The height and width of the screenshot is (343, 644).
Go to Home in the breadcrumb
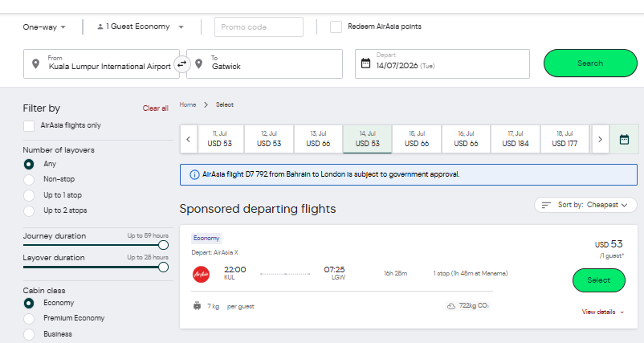pos(188,104)
